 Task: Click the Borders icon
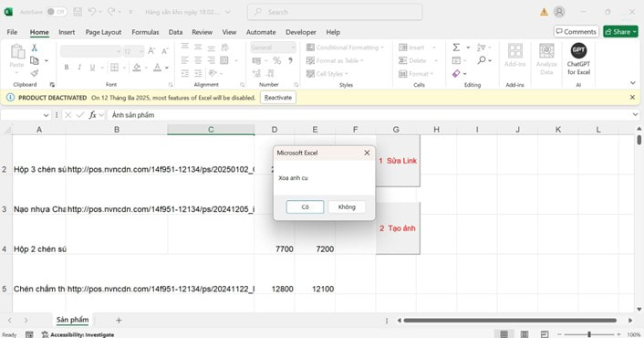[x=115, y=67]
